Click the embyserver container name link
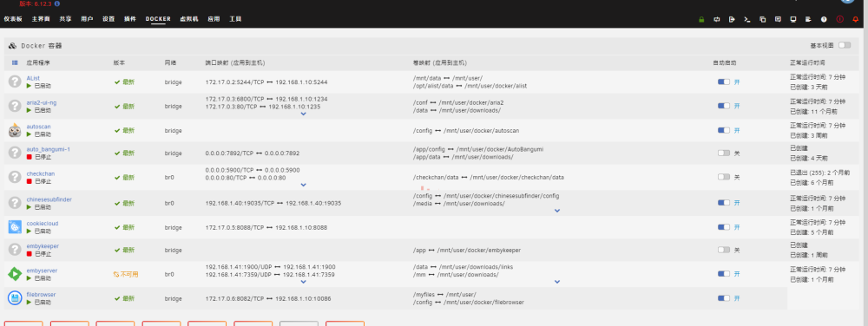Screen dimensions: 868x326 point(42,271)
